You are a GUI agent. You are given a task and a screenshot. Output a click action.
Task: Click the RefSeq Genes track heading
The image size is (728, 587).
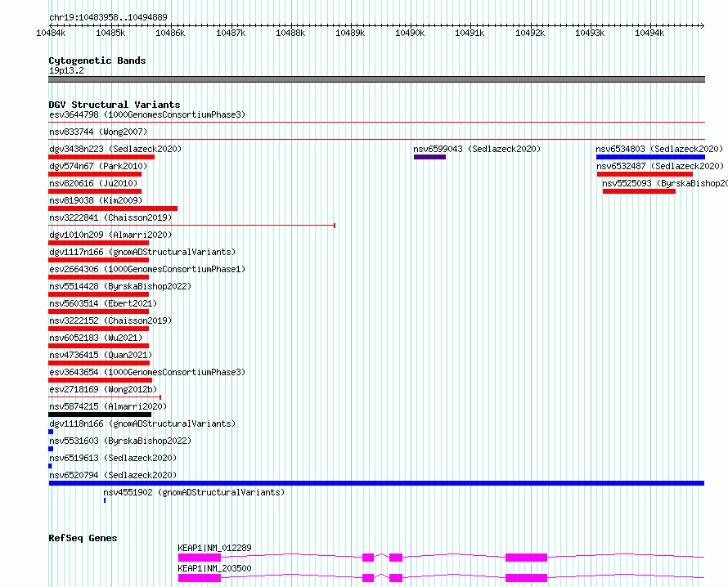83,538
